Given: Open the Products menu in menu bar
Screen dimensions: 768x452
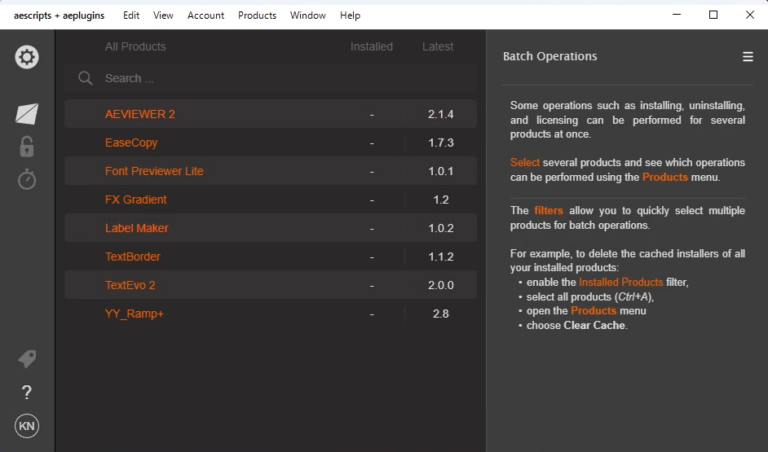Looking at the screenshot, I should pos(257,15).
